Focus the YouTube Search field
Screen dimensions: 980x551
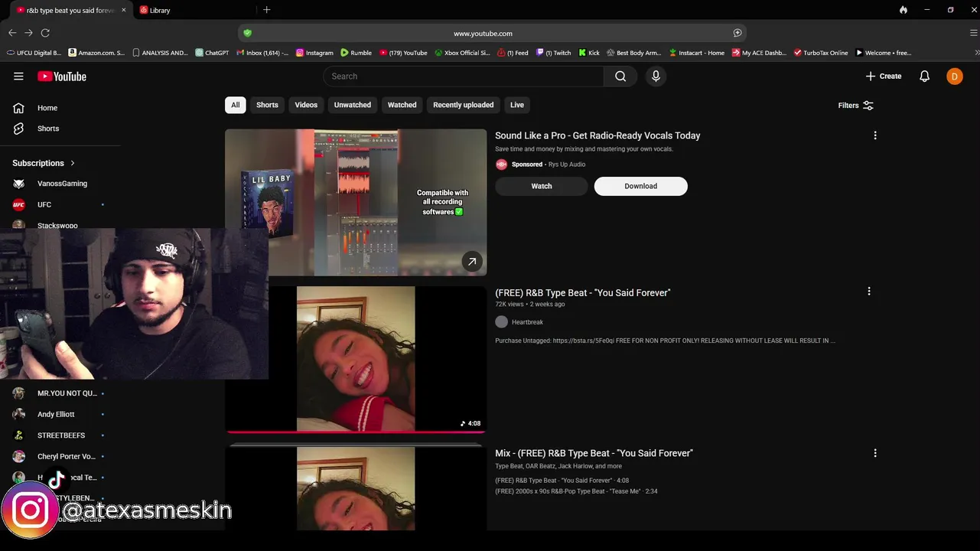pyautogui.click(x=464, y=77)
